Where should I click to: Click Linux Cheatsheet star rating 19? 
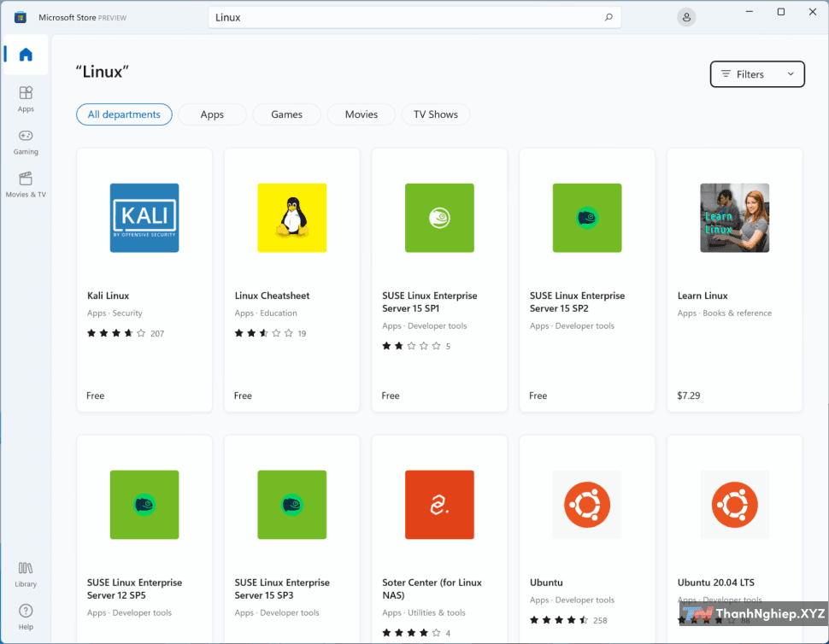coord(270,333)
